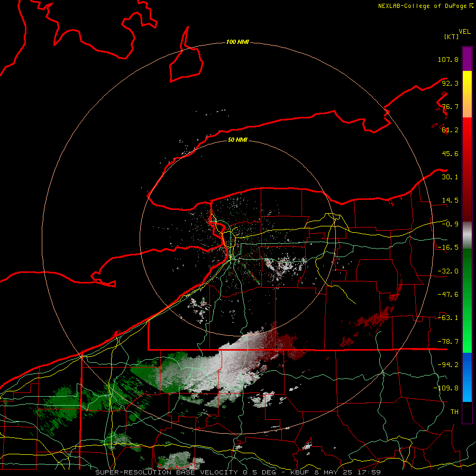This screenshot has height=476, width=476.
Task: Click the 107.8 value on velocity scale
Action: pyautogui.click(x=448, y=59)
